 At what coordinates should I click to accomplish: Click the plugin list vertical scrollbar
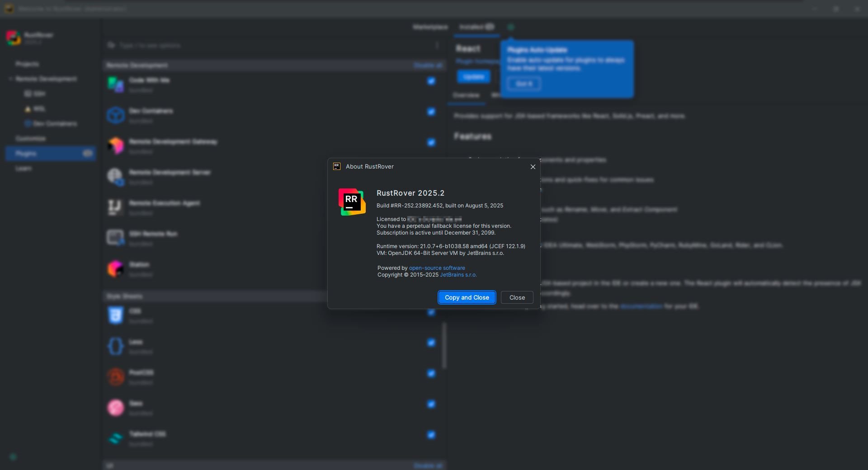tap(444, 346)
